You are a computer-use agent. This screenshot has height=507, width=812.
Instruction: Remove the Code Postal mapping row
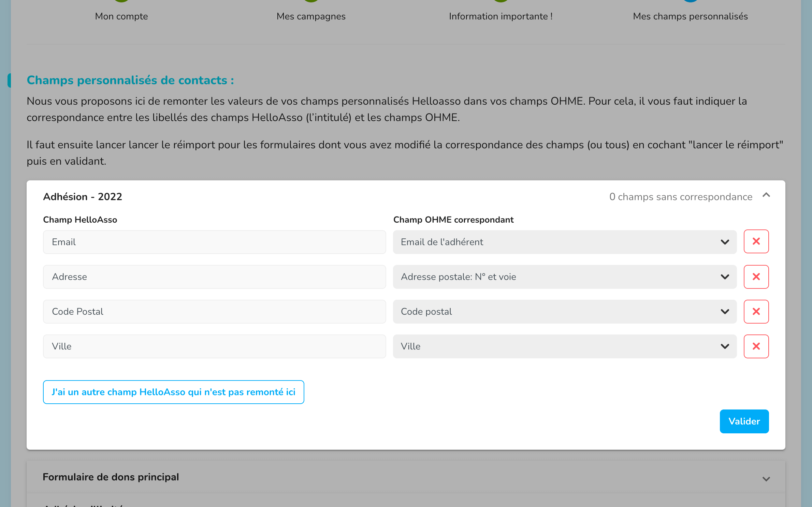coord(756,311)
